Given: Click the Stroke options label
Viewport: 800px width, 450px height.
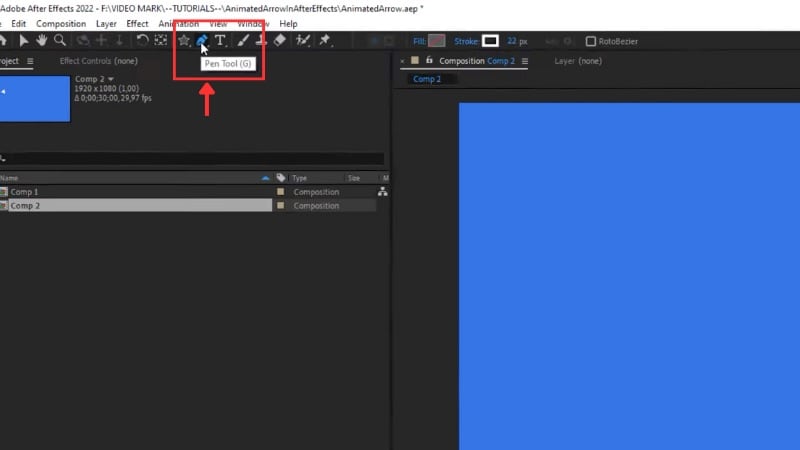Looking at the screenshot, I should pos(466,41).
